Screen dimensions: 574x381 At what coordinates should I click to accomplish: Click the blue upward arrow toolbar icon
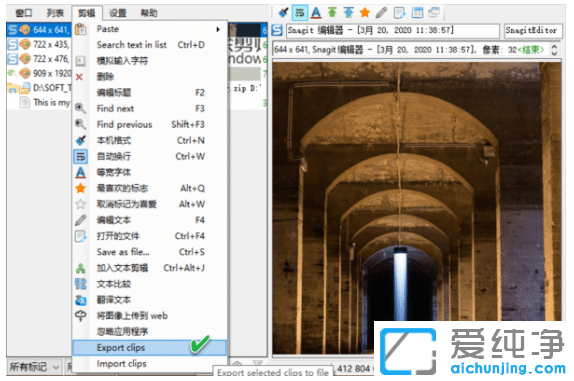[x=348, y=13]
